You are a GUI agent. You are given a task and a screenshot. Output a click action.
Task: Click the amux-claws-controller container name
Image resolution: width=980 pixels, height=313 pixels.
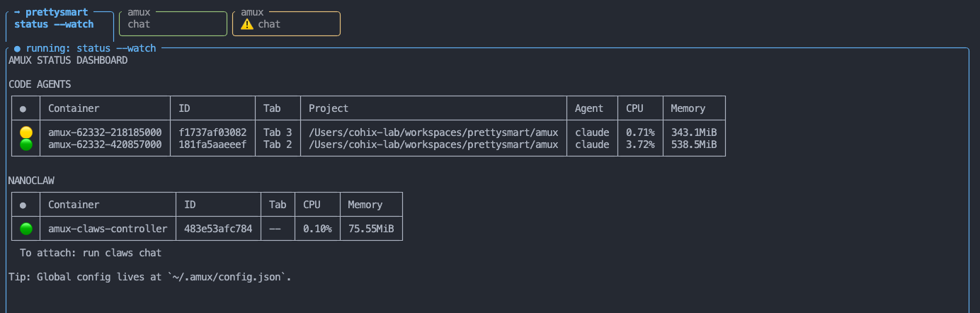click(x=108, y=229)
